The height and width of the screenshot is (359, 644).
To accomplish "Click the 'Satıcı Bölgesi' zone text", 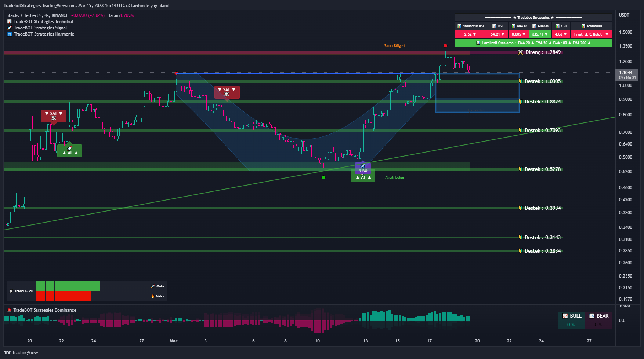I will tap(395, 46).
